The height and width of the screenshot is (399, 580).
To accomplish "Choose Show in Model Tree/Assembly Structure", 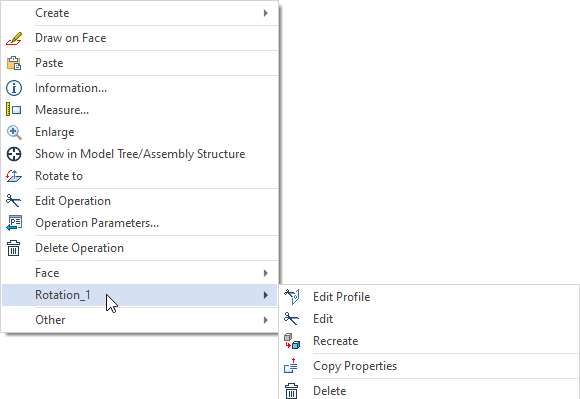I will [140, 154].
